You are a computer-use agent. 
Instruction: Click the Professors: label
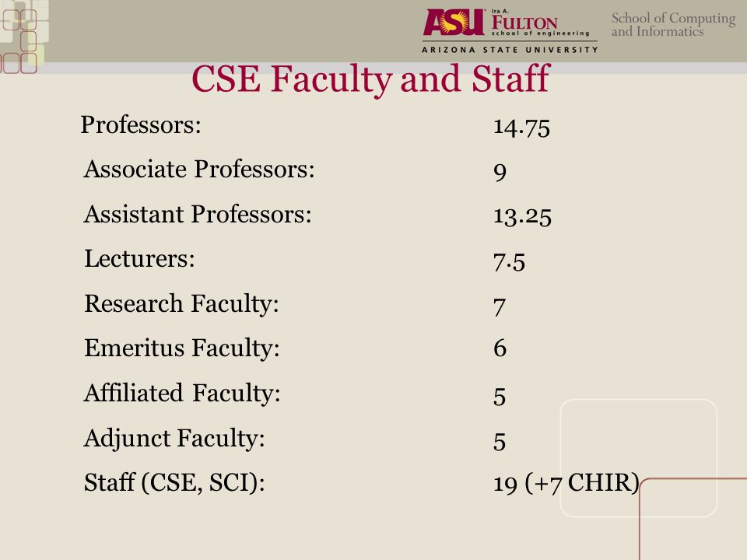coord(141,124)
